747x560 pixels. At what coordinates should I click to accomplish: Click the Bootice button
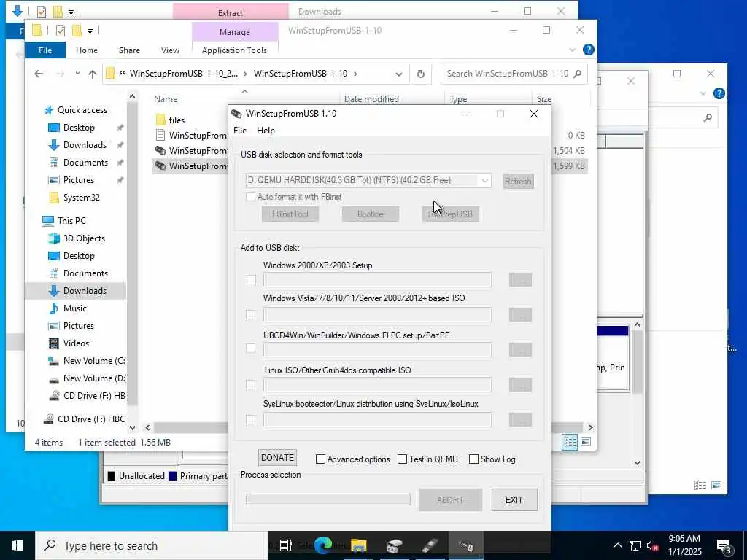(370, 214)
